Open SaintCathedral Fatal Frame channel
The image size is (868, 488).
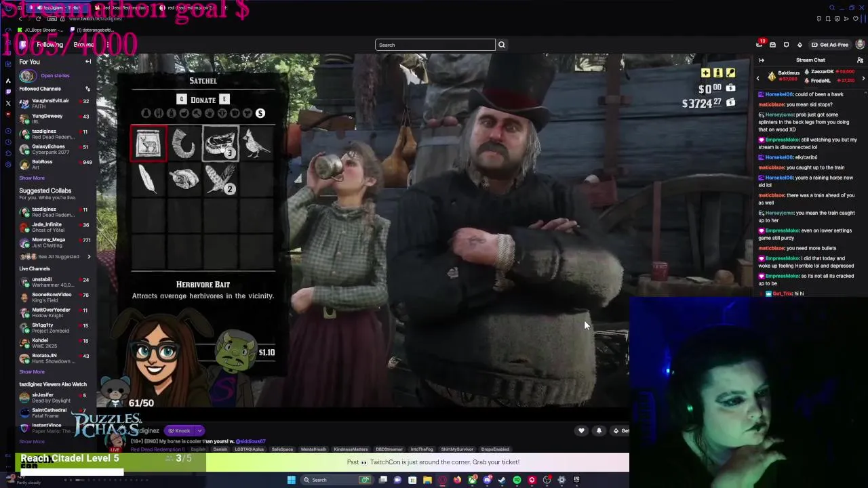pos(54,413)
